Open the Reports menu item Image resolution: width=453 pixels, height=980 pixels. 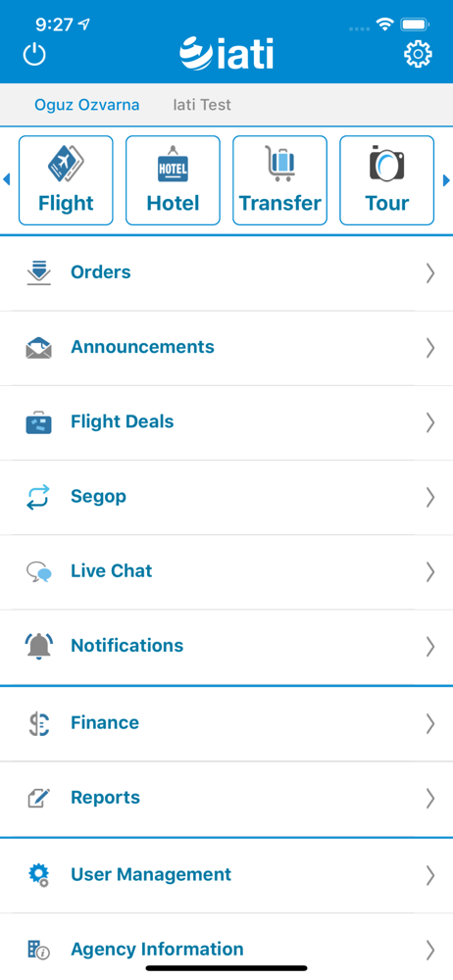(x=226, y=798)
